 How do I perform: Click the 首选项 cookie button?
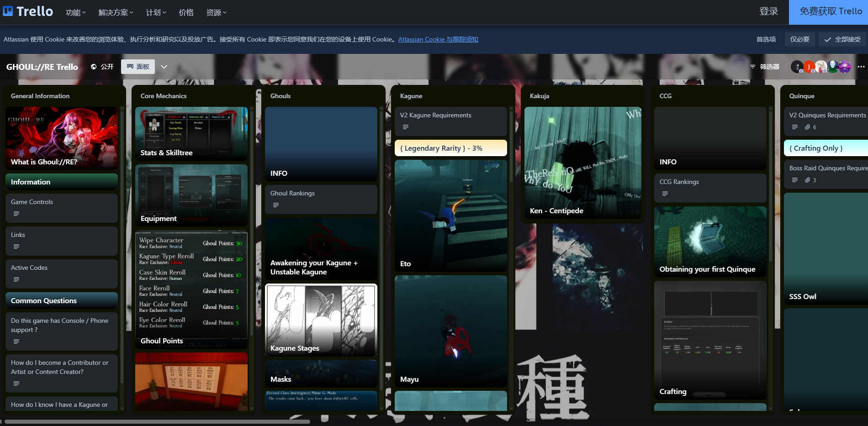766,39
